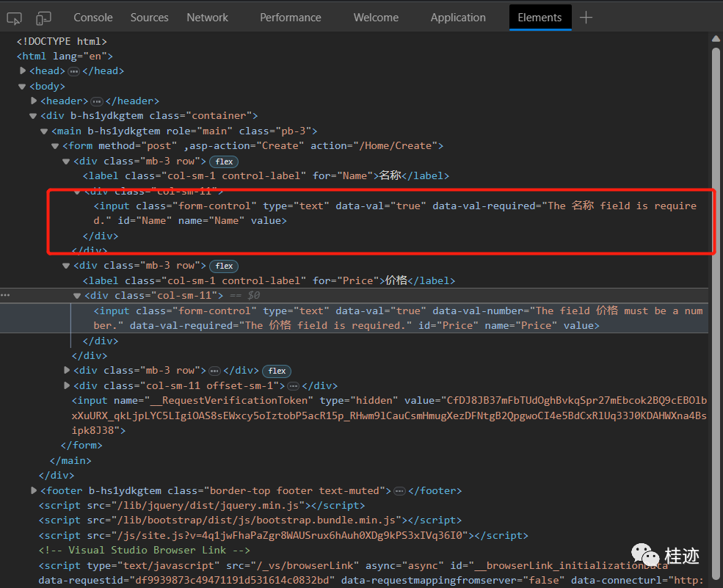Select the label for="Price" node
The width and height of the screenshot is (723, 588).
pos(269,280)
